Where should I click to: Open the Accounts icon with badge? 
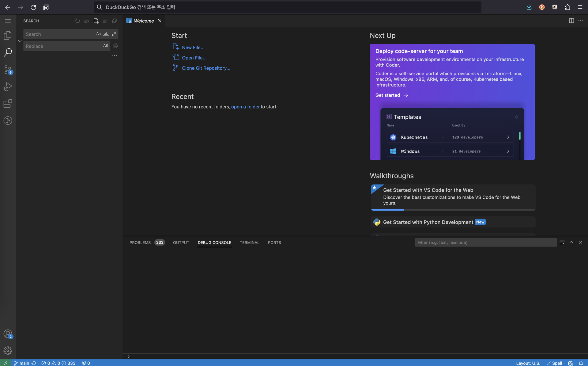pyautogui.click(x=8, y=334)
